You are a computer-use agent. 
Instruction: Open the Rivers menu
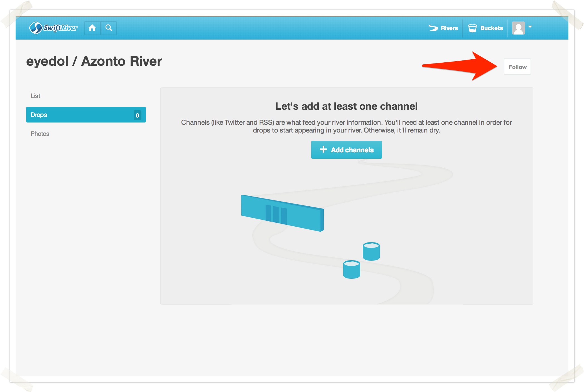pos(449,28)
